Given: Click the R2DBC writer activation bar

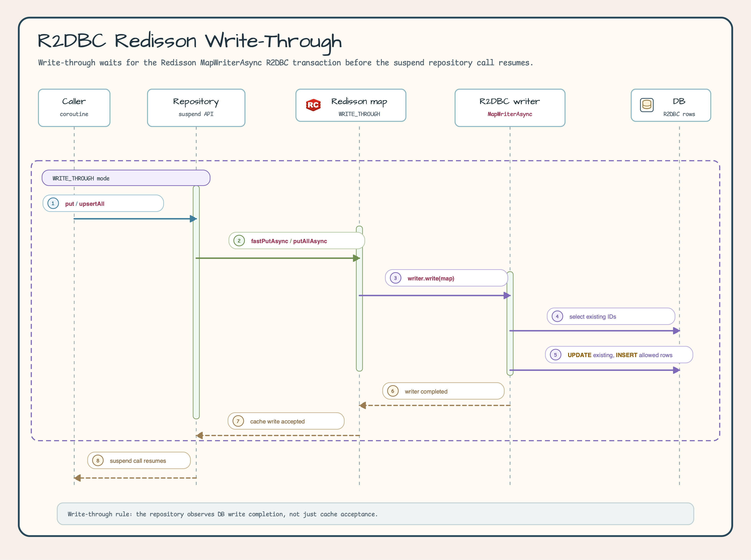Looking at the screenshot, I should click(x=510, y=323).
